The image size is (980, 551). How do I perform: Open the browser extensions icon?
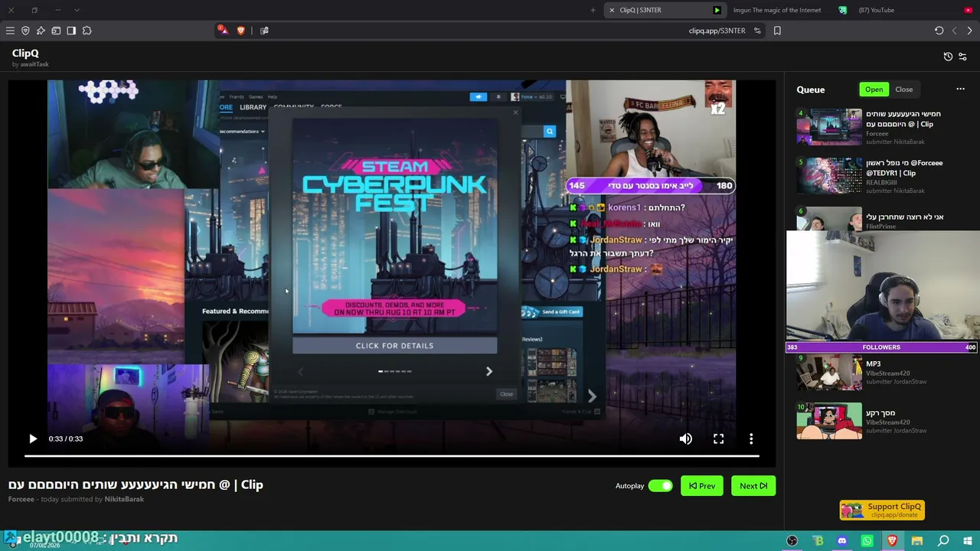click(x=87, y=31)
